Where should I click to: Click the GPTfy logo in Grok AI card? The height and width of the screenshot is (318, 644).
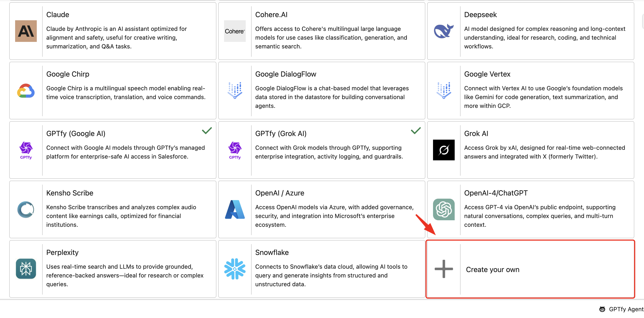[x=234, y=150]
